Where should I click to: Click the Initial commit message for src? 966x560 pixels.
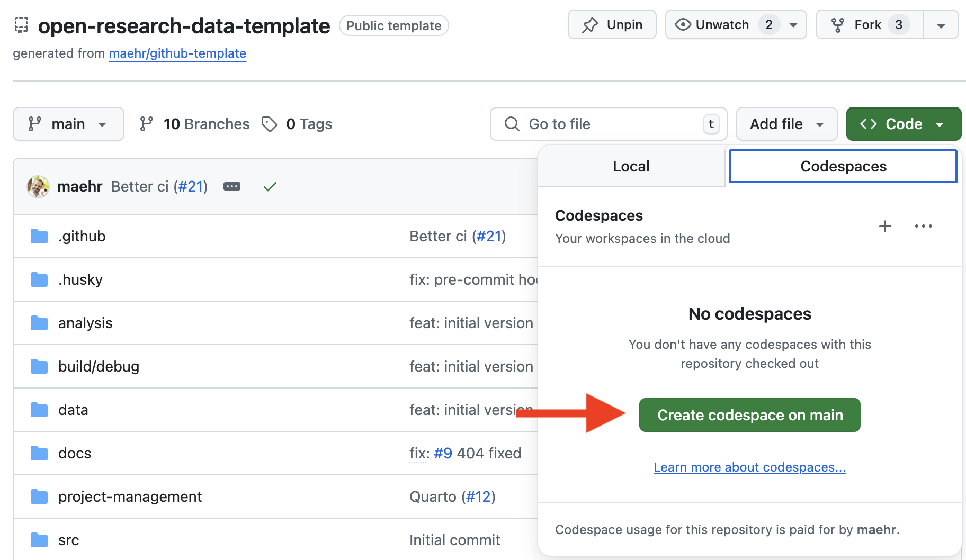454,540
